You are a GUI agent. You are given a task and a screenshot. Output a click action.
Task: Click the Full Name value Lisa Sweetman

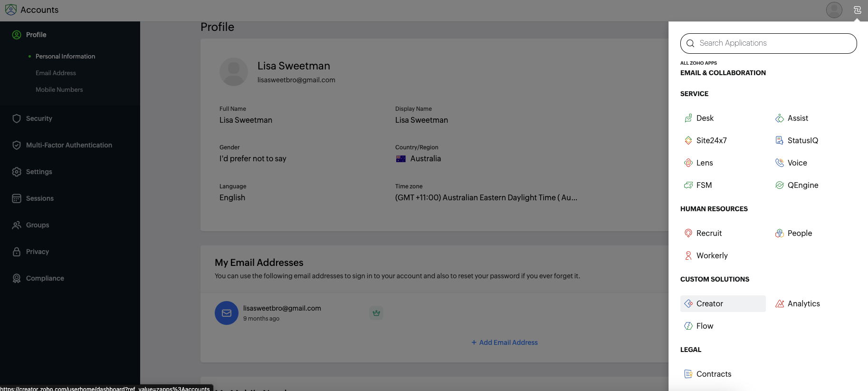pos(246,120)
